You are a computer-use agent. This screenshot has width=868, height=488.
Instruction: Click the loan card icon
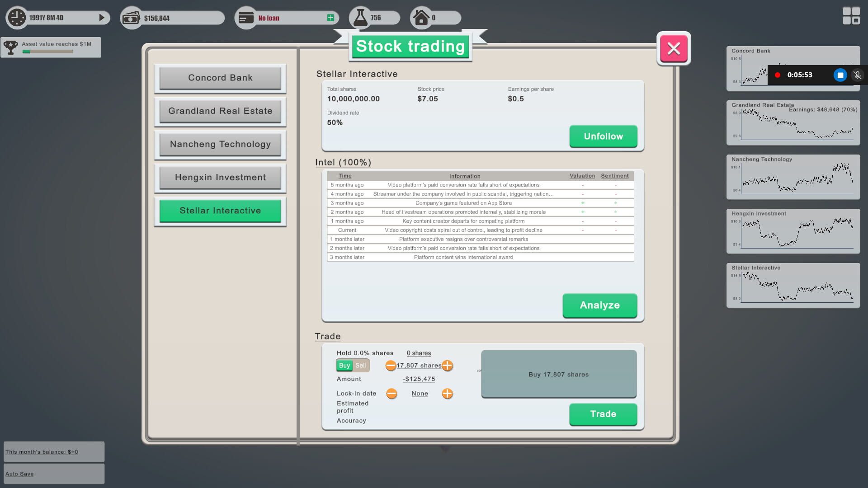click(x=246, y=17)
